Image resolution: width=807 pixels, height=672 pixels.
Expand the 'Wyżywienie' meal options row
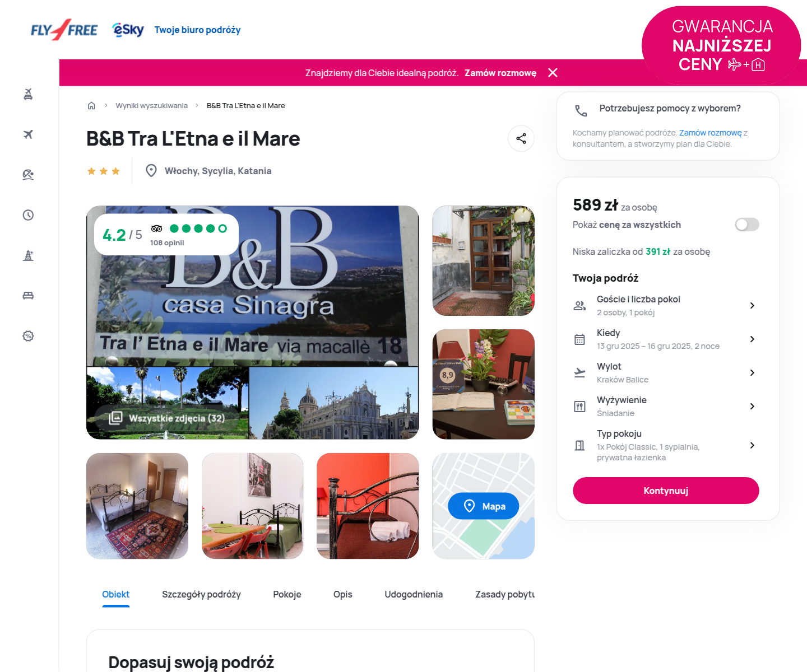pyautogui.click(x=665, y=406)
